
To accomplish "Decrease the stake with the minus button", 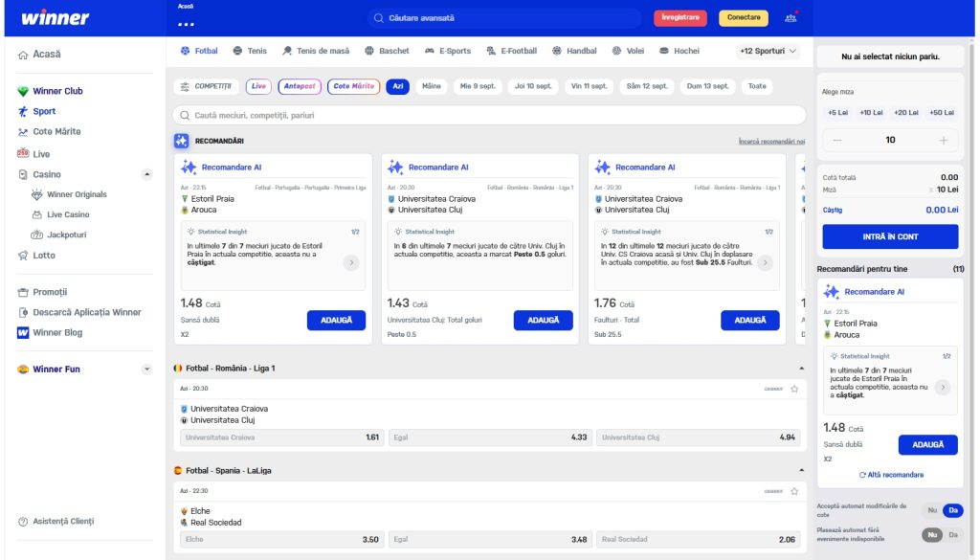I will [837, 140].
